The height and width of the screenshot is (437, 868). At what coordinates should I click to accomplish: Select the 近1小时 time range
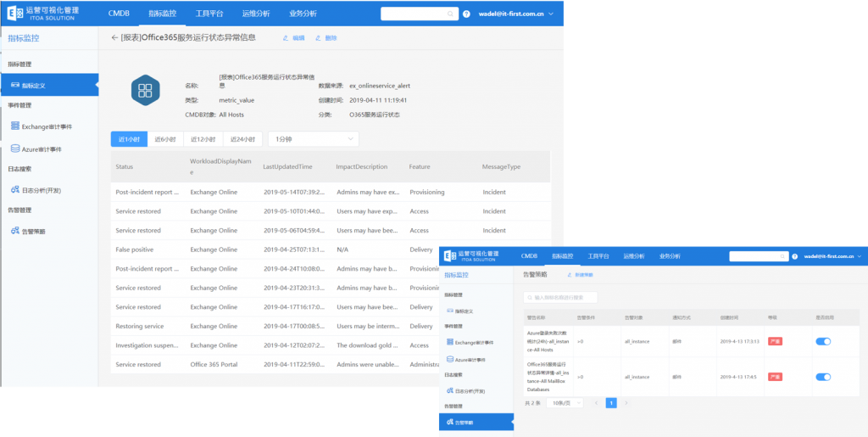(129, 139)
